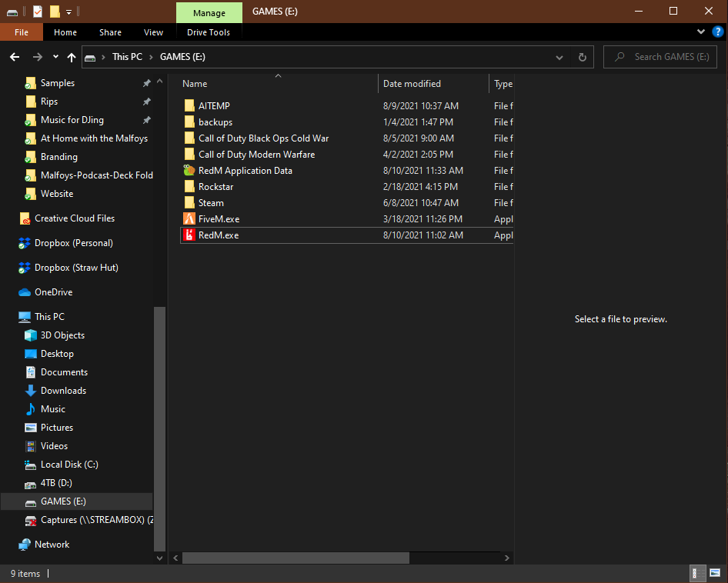Click This PC in breadcrumb path
The width and height of the screenshot is (728, 583).
point(126,57)
